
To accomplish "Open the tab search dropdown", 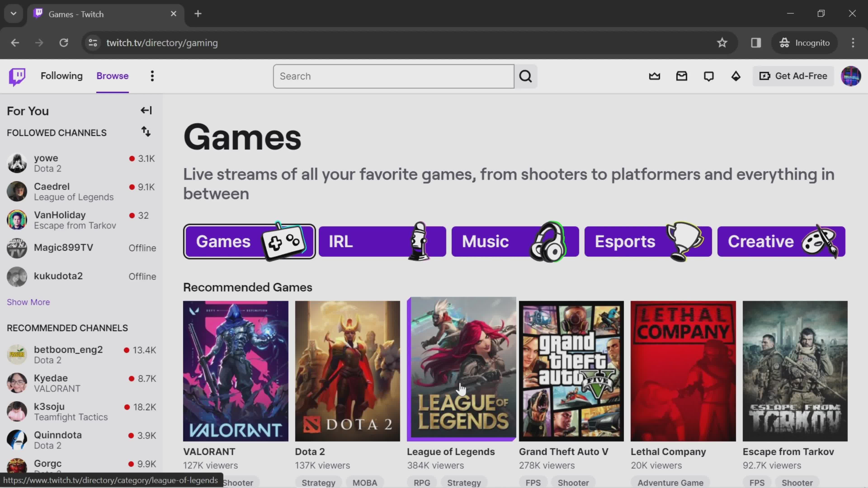I will [x=14, y=14].
